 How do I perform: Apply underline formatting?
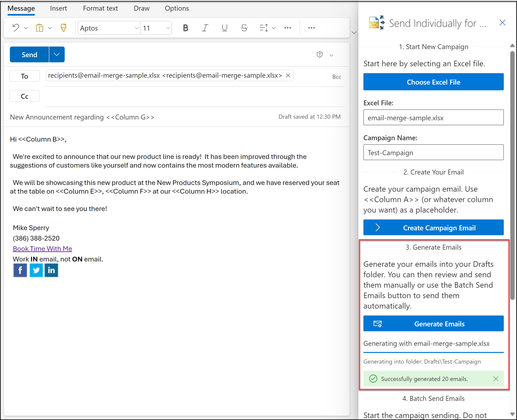pos(225,28)
